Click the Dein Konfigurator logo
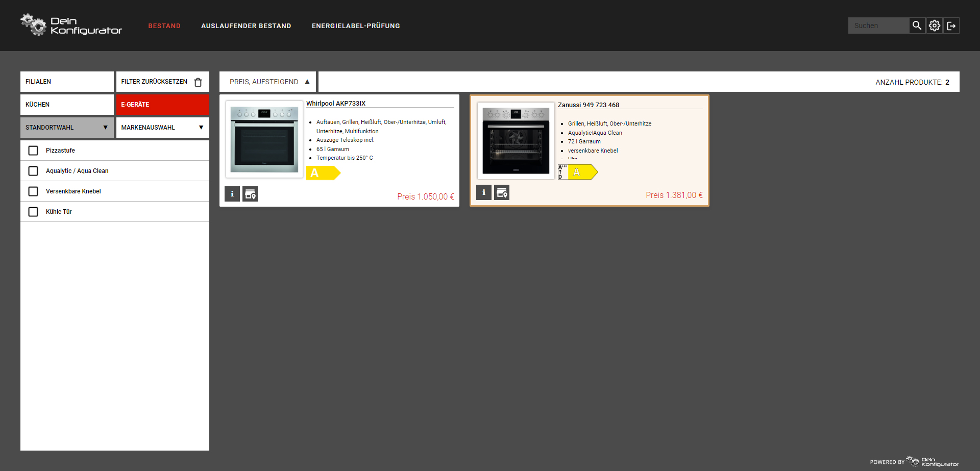This screenshot has width=980, height=471. (x=71, y=26)
